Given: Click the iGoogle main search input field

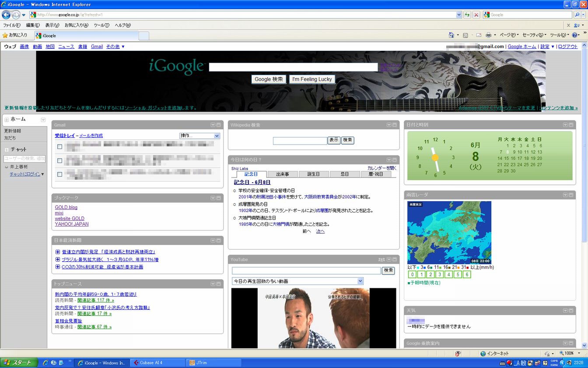Looking at the screenshot, I should coord(293,67).
